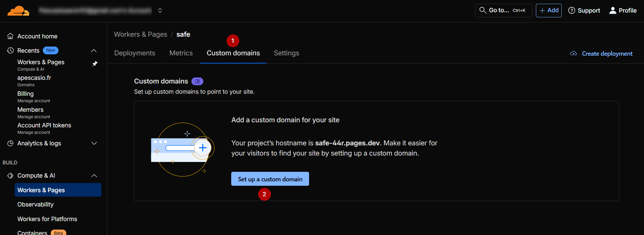Click the 'safe' project breadcrumb
644x235 pixels.
click(x=183, y=34)
